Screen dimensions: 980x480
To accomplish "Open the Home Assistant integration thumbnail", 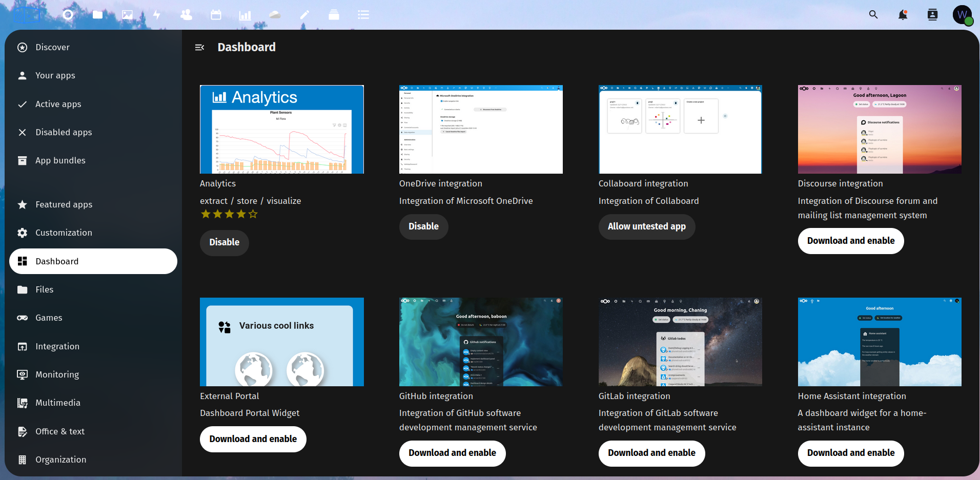I will pos(880,342).
